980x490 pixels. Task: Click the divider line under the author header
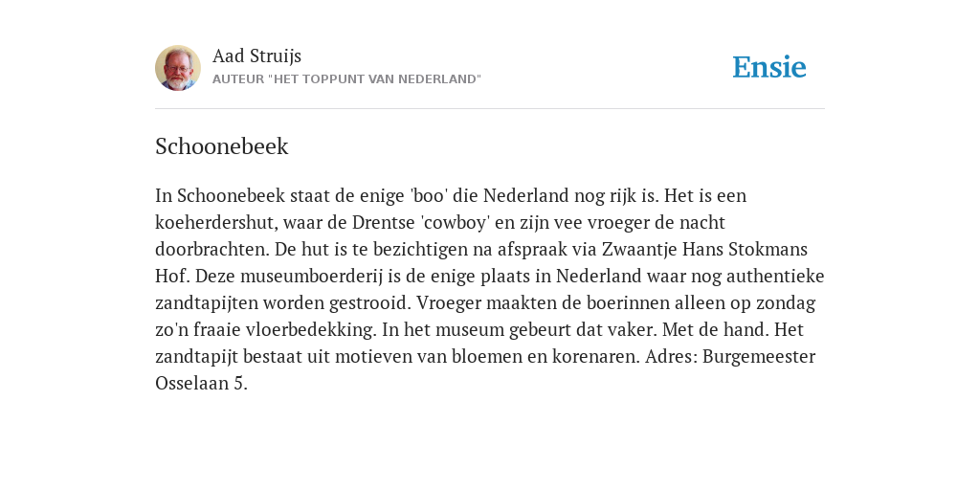[490, 109]
